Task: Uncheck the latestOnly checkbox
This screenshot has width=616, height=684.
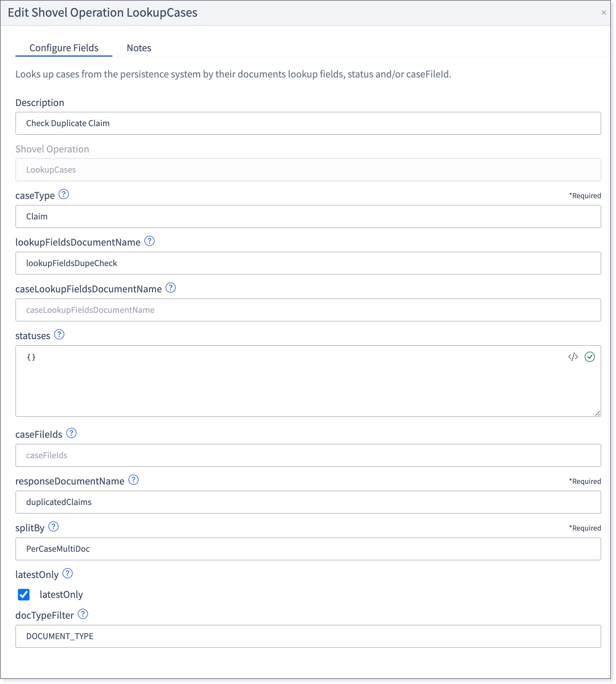Action: point(24,595)
